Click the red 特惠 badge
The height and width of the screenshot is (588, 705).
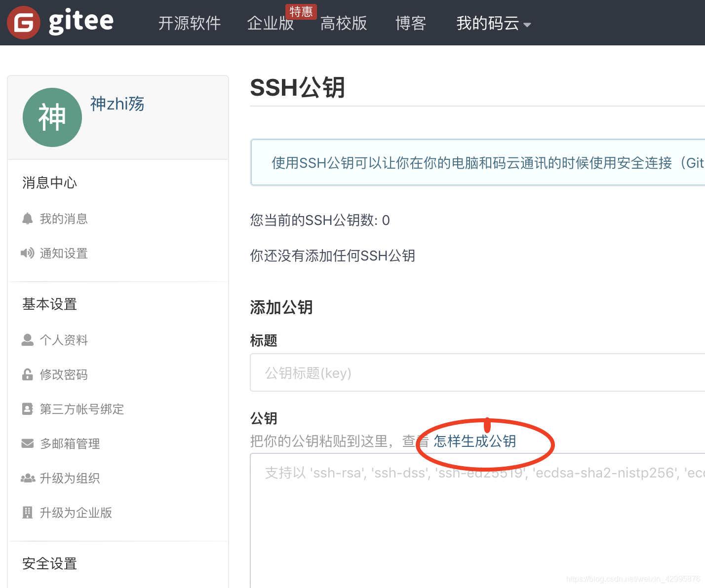(x=301, y=11)
